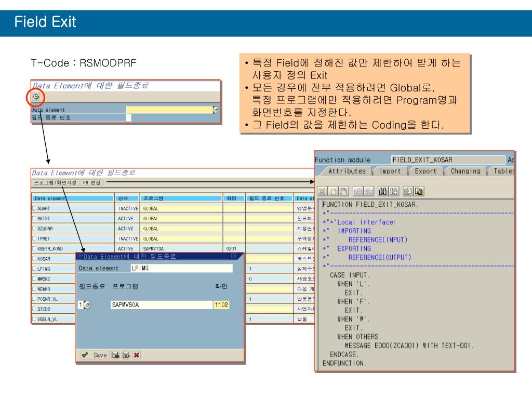
Task: Tick the IPREI row checkbox
Action: 34,238
